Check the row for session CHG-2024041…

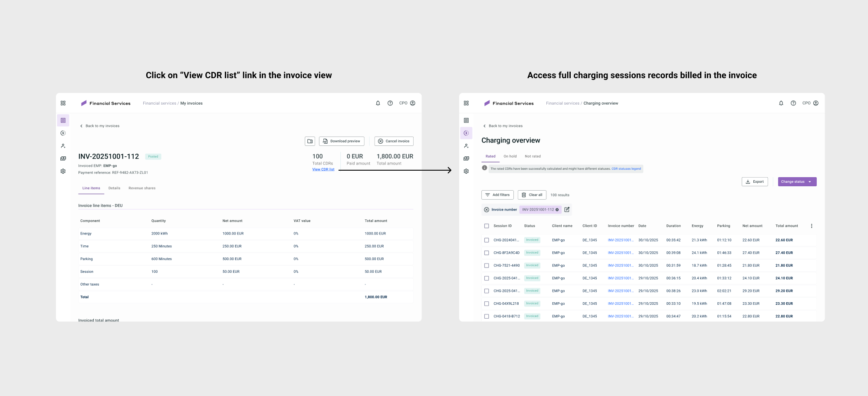(x=487, y=240)
